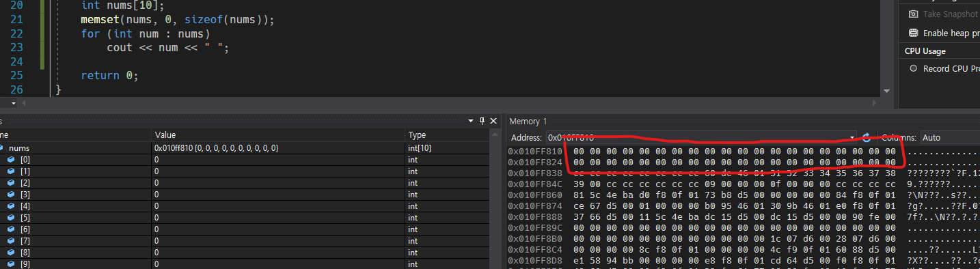The height and width of the screenshot is (269, 980).
Task: Toggle the Record CPU Profile radio circle
Action: pyautogui.click(x=913, y=68)
